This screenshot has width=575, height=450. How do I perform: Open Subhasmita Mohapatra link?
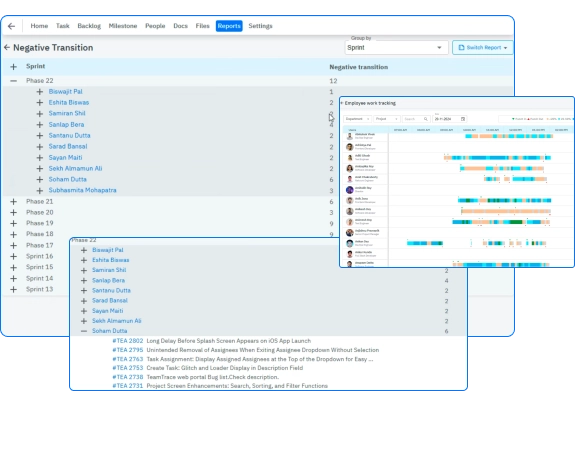[x=83, y=190]
